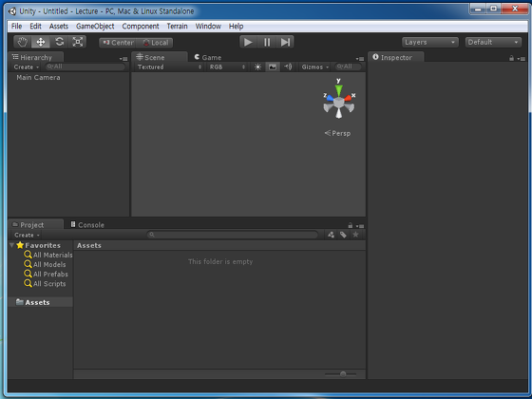
Task: Click the search by label tag icon
Action: pos(343,235)
